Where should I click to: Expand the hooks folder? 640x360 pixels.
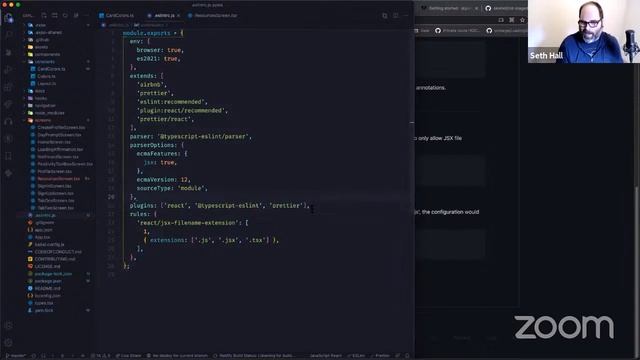coord(40,98)
